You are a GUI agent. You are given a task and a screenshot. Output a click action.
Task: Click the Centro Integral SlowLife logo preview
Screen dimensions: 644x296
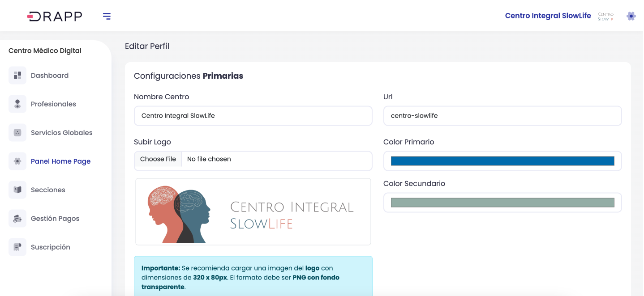coord(253,212)
